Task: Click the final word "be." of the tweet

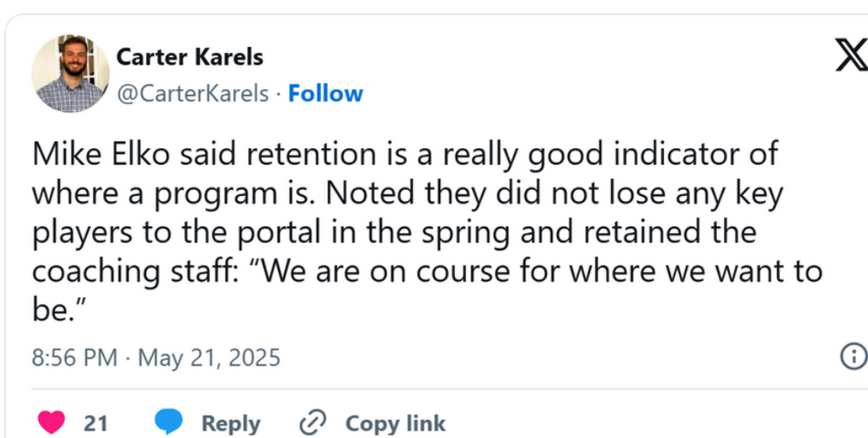Action: pos(50,311)
